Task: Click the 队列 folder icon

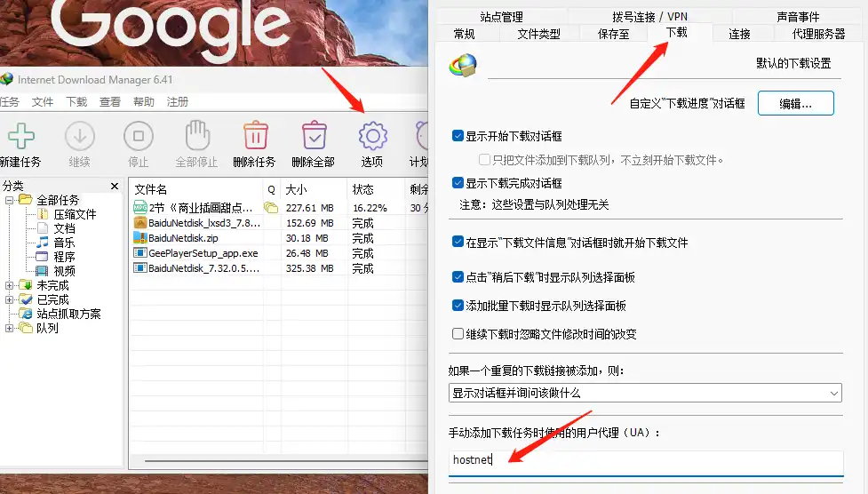Action: [26, 328]
